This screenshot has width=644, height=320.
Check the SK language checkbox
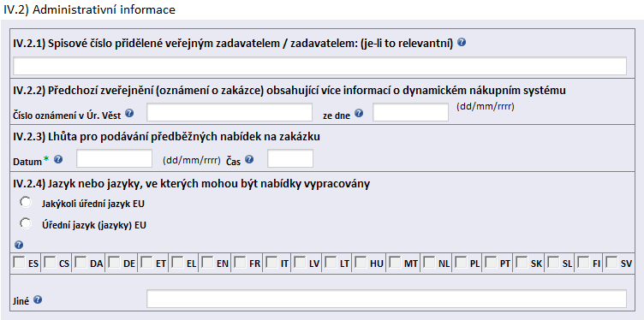point(522,262)
